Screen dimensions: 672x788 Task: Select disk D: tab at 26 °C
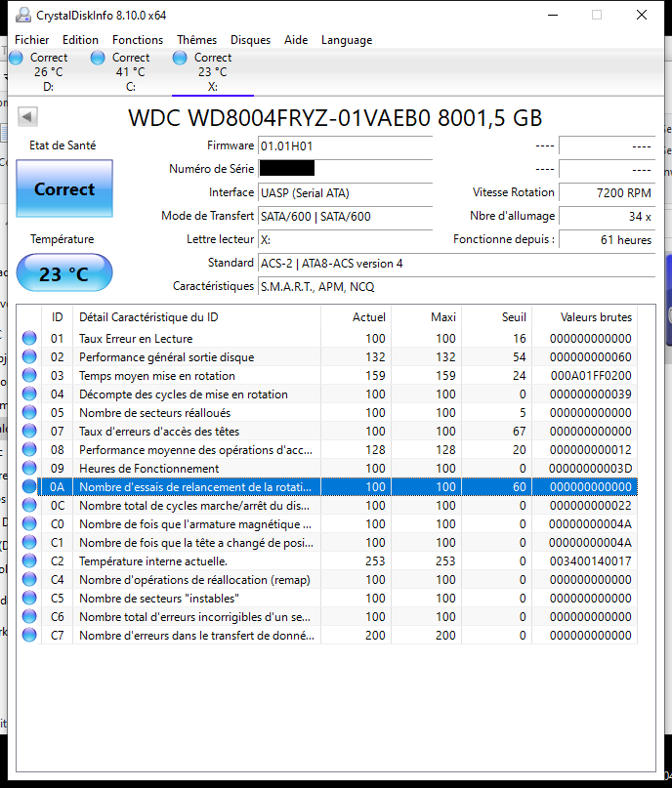click(x=49, y=72)
